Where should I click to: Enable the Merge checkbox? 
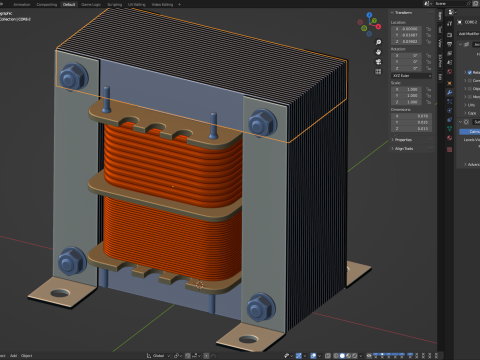[x=470, y=97]
